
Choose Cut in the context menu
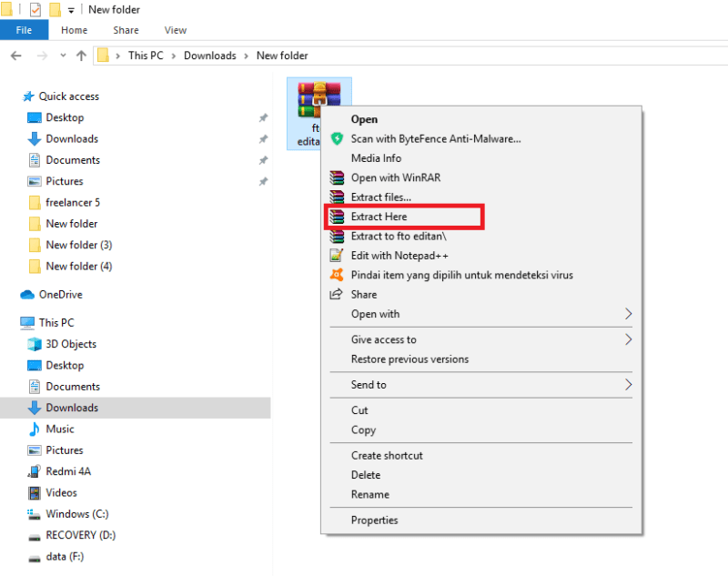click(481, 410)
